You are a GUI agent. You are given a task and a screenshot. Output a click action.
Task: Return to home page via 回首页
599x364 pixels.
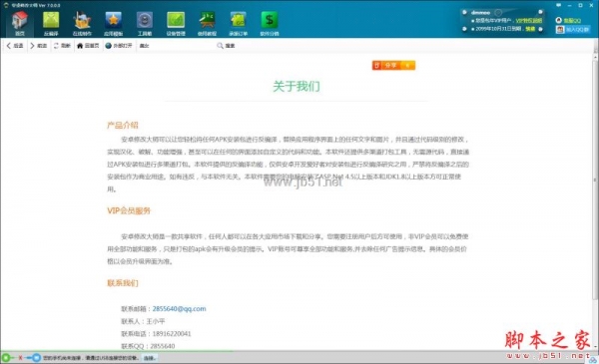point(88,46)
